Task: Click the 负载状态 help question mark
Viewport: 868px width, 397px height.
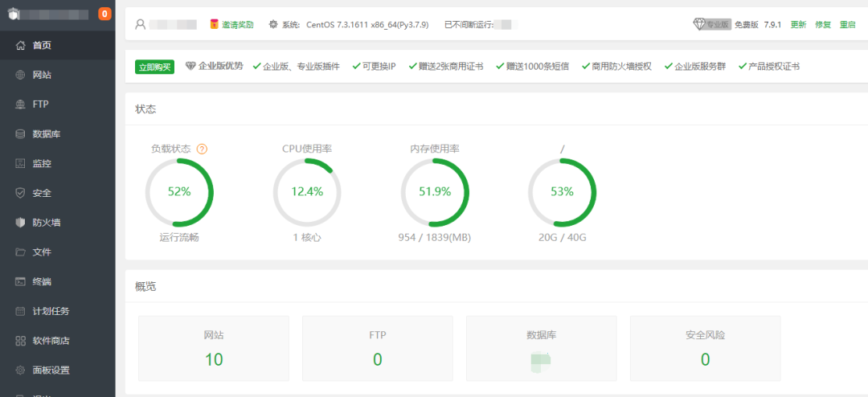Action: [202, 149]
